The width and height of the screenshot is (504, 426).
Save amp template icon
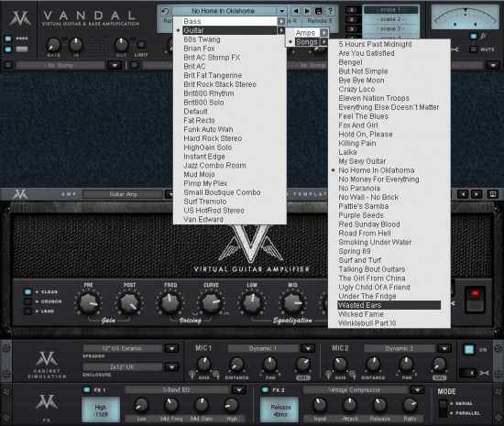[492, 194]
